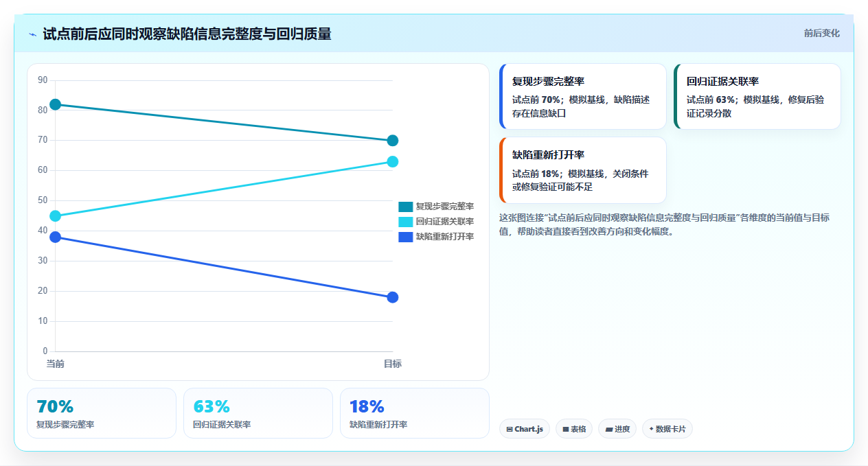The image size is (868, 466).
Task: Toggle 回归证据关联率 legend color box
Action: (x=406, y=221)
